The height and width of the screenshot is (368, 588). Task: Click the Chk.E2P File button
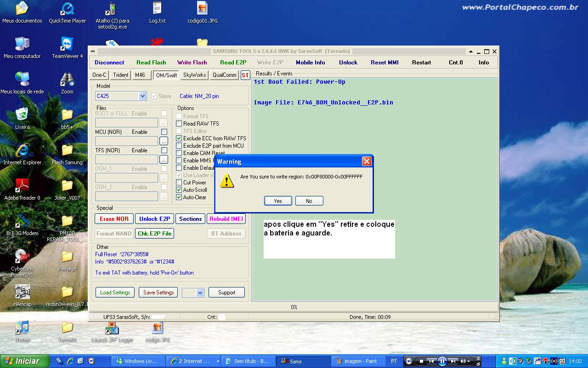(x=155, y=234)
